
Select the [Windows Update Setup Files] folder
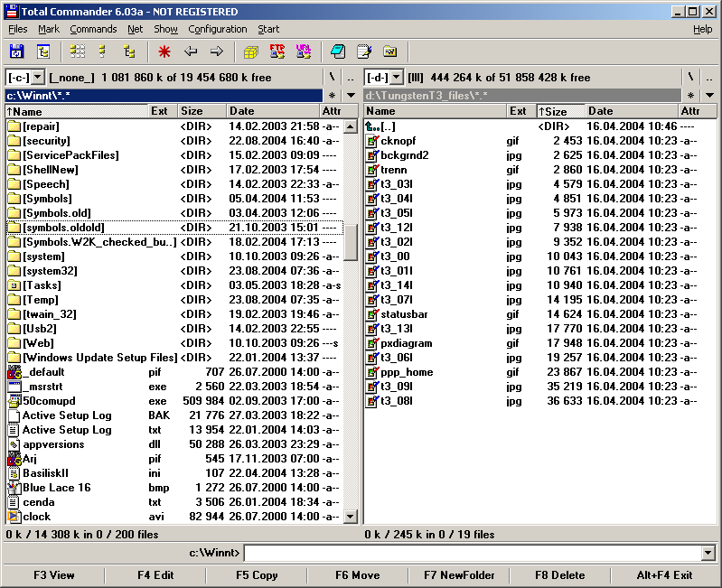174,358
